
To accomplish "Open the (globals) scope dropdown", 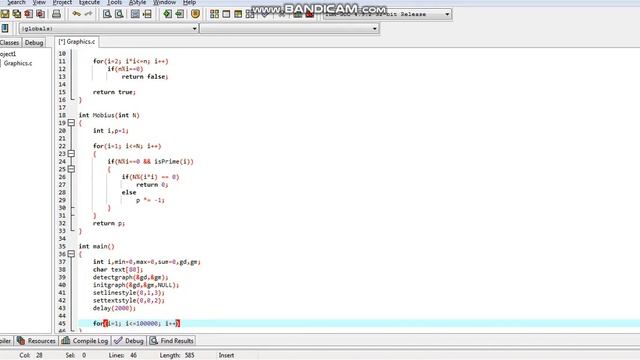I will click(109, 29).
